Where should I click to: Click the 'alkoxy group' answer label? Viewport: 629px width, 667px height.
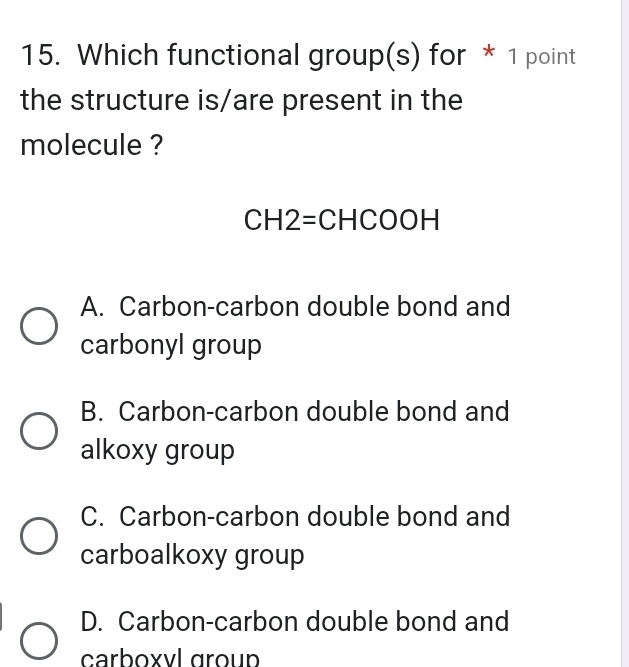point(158,451)
